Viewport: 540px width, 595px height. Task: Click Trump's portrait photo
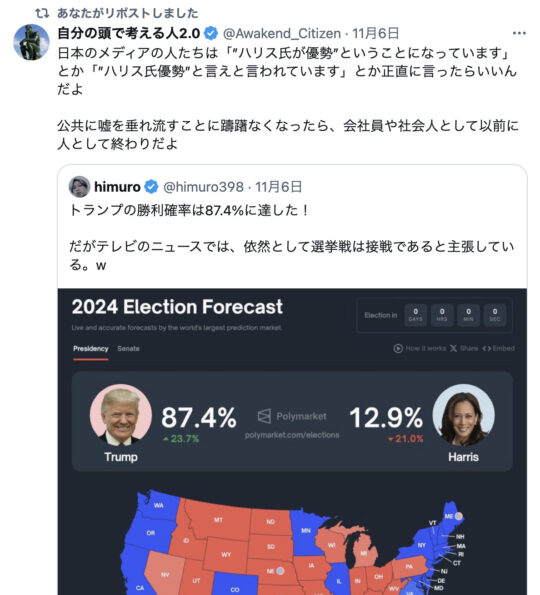[121, 415]
